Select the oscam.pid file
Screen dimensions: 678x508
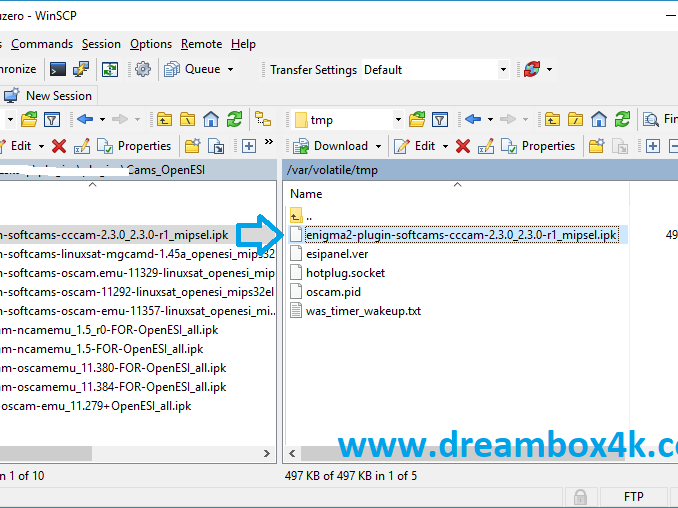[x=333, y=292]
